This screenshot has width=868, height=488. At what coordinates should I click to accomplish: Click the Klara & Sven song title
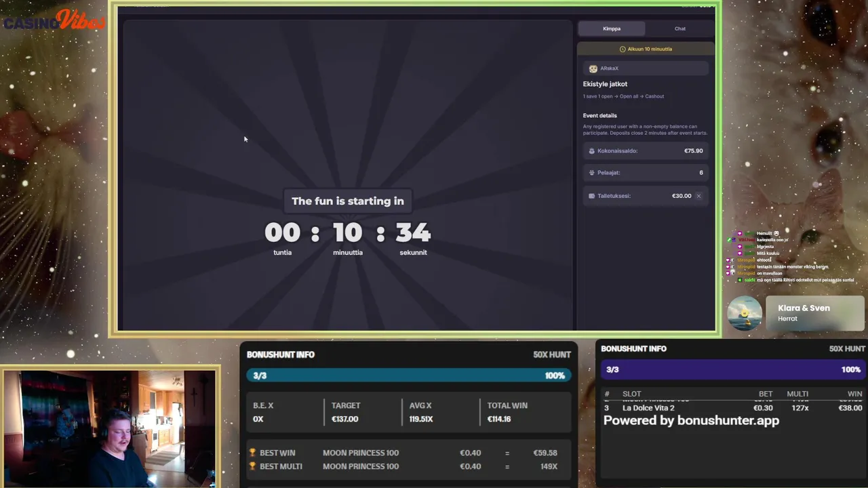pyautogui.click(x=804, y=308)
